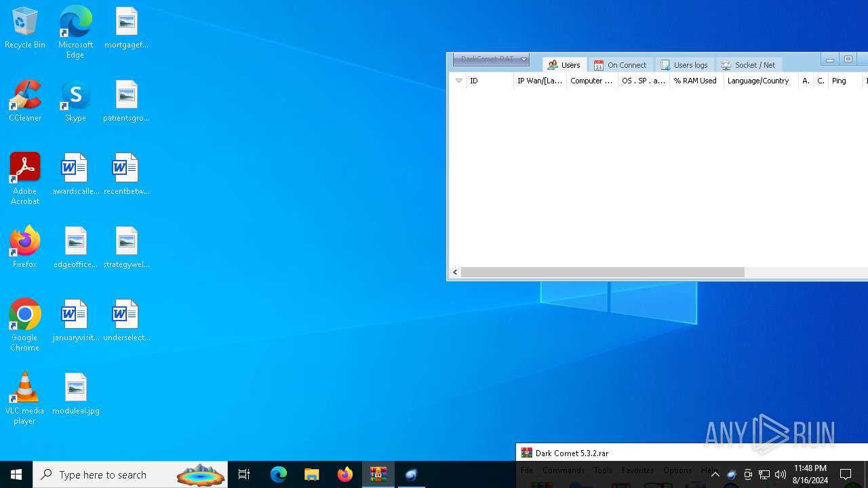Open the Adobe Acrobat desktop shortcut
The image size is (868, 488).
[25, 179]
